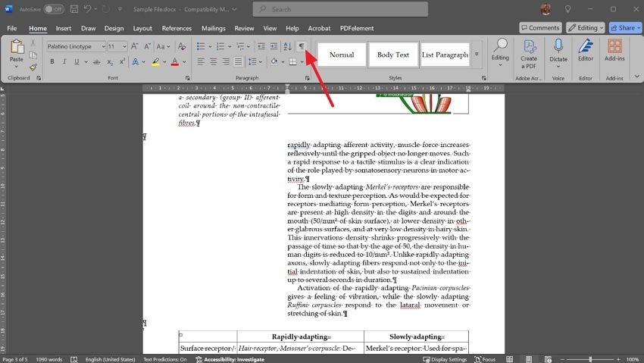
Task: Open Paragraph settings dialog launcher
Action: pyautogui.click(x=307, y=78)
